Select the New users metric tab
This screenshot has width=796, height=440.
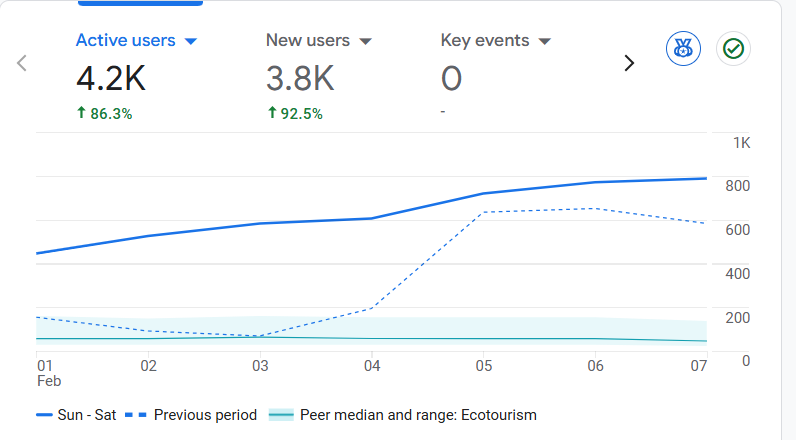(308, 41)
